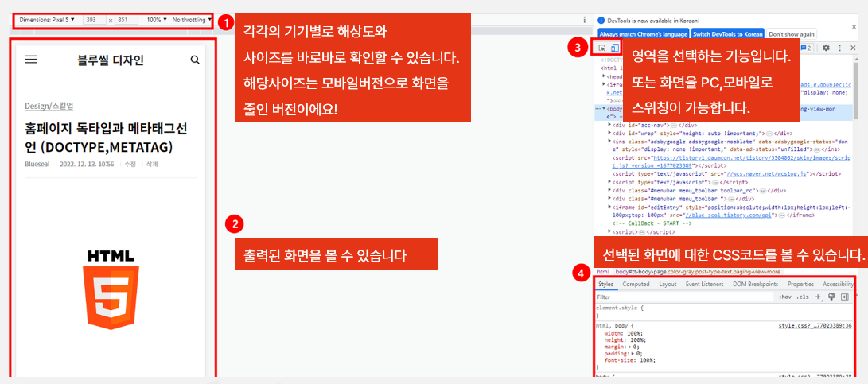
Task: Dismiss the Korean language infobar
Action: [854, 26]
